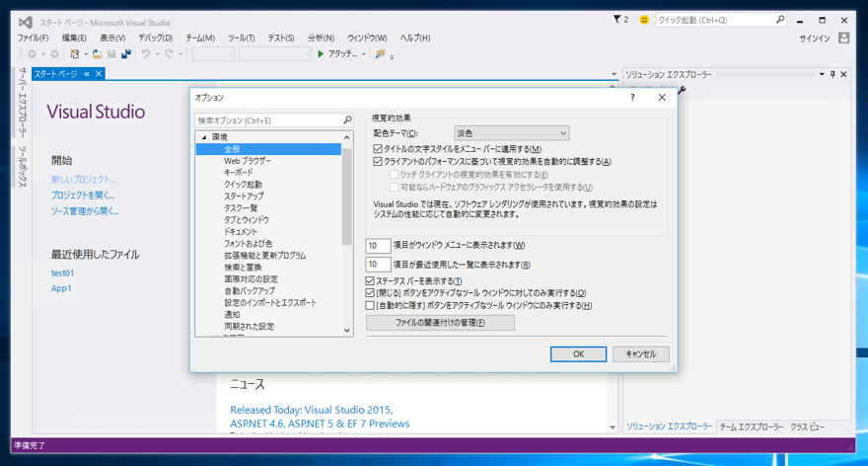
Task: Close the オプション dialog with X
Action: point(662,98)
